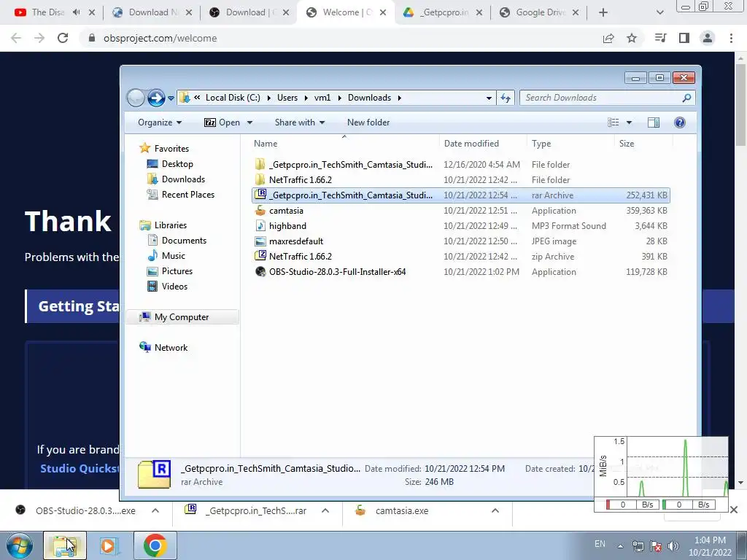Expand _Getpcpro.in rar download options arrow
Image resolution: width=747 pixels, height=560 pixels.
tap(325, 510)
